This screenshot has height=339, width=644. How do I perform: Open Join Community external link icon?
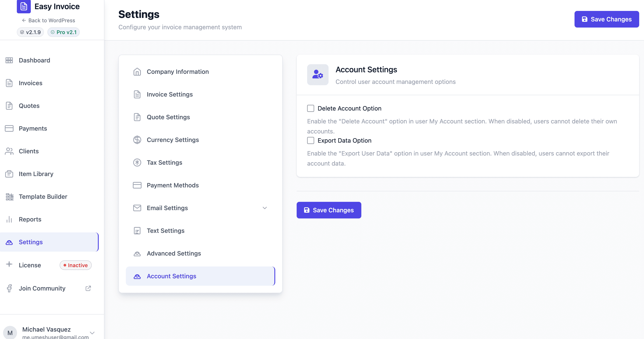88,288
